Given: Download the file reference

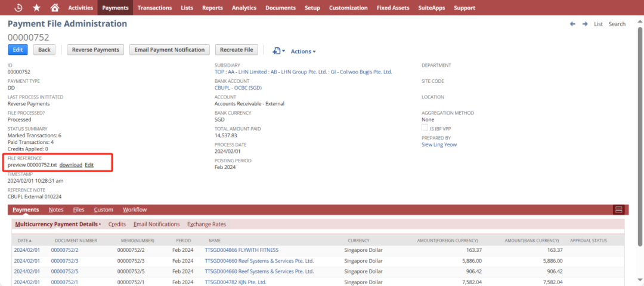Looking at the screenshot, I should (x=70, y=165).
